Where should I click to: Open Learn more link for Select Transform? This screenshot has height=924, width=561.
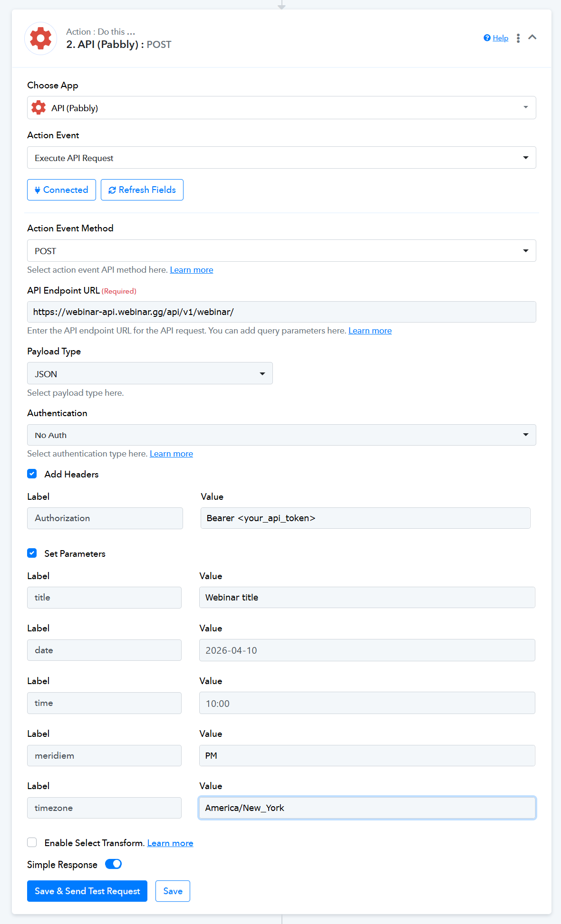170,843
